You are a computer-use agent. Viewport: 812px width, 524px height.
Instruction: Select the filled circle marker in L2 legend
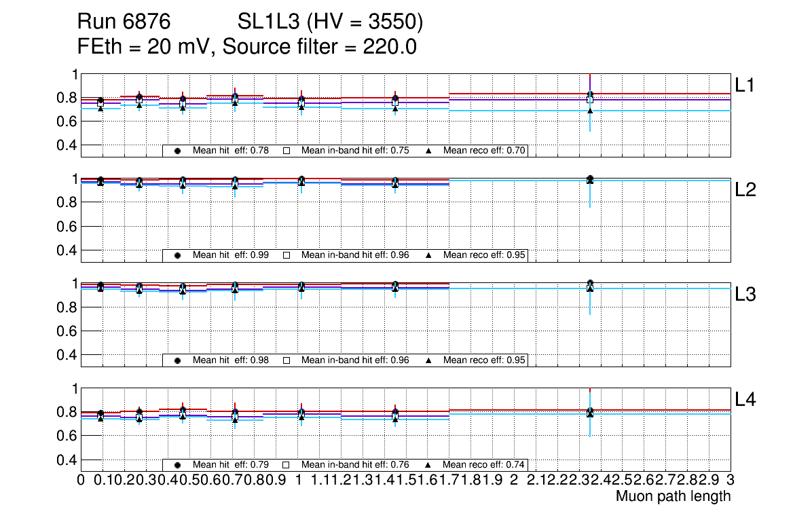[177, 256]
